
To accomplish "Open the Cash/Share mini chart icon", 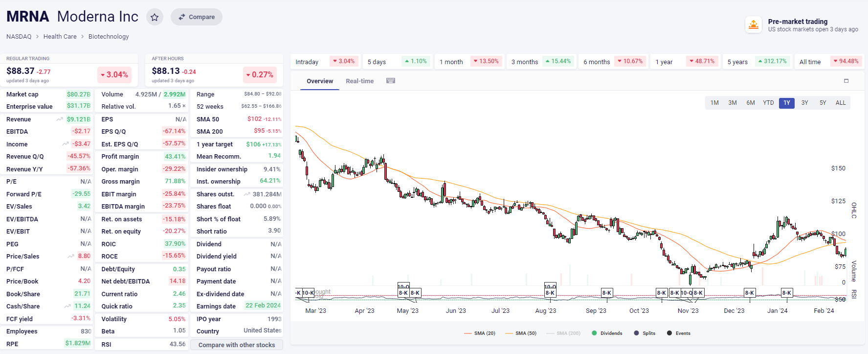I will click(67, 307).
